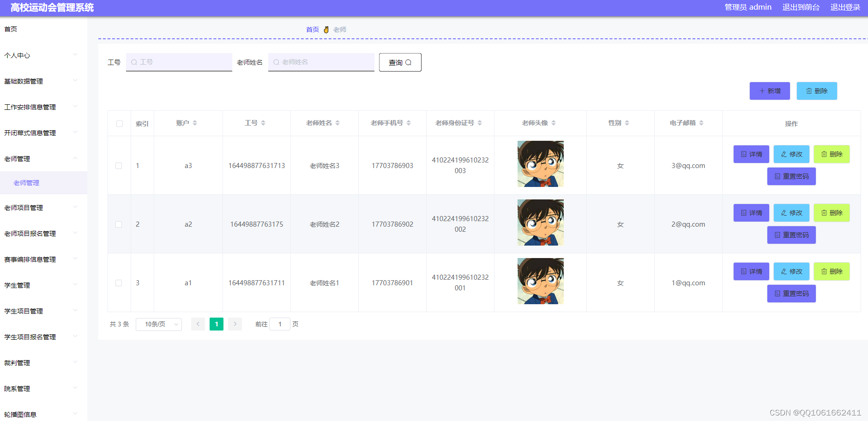Delete the row of 老师姓名3

[832, 154]
